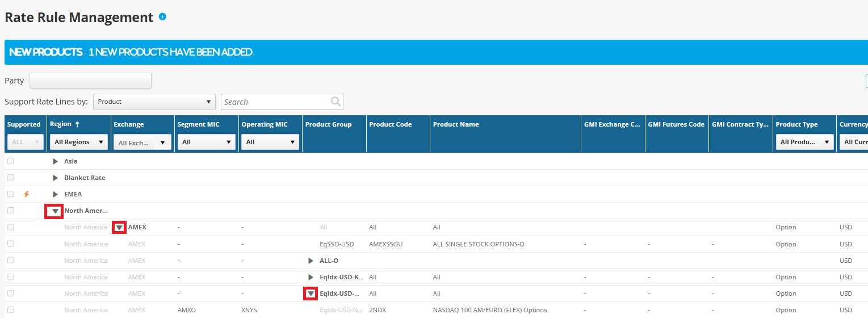Open the Supported ALL filter dropdown
This screenshot has width=868, height=327.
coord(25,142)
